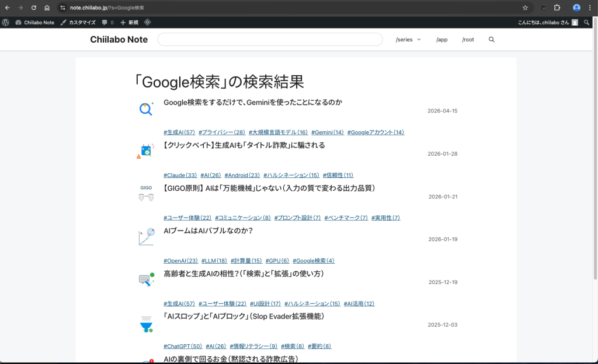The width and height of the screenshot is (598, 364).
Task: Open Chiilabo Note dashboard in admin bar
Action: coord(34,23)
